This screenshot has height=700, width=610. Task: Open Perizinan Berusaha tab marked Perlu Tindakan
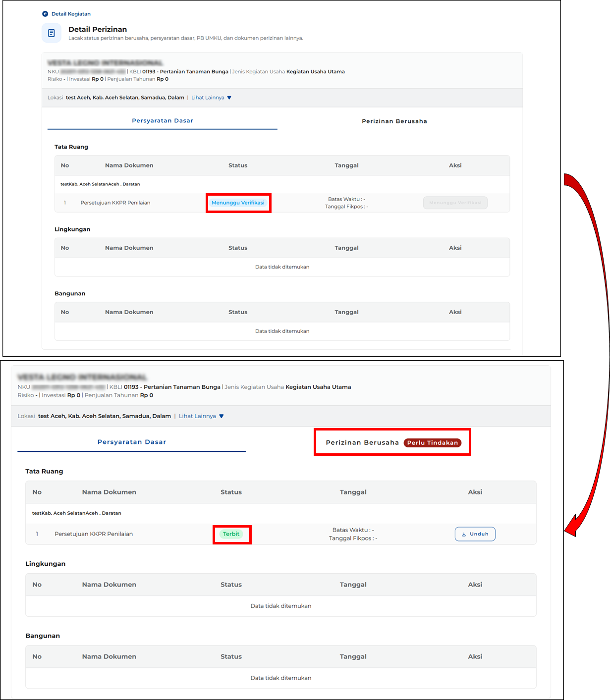pyautogui.click(x=362, y=443)
